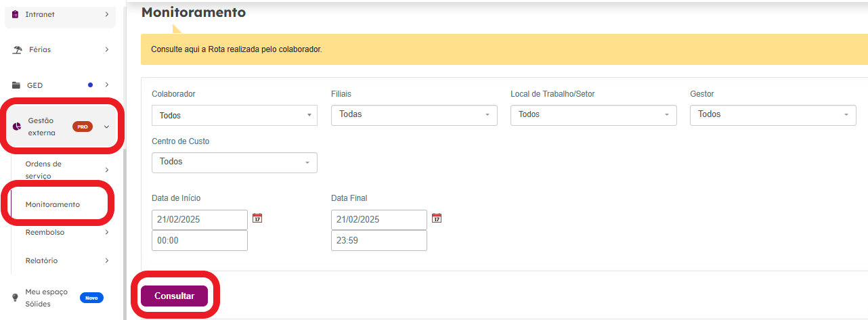Open the Local de Trabalho/Setor dropdown
The width and height of the screenshot is (868, 320).
point(594,115)
